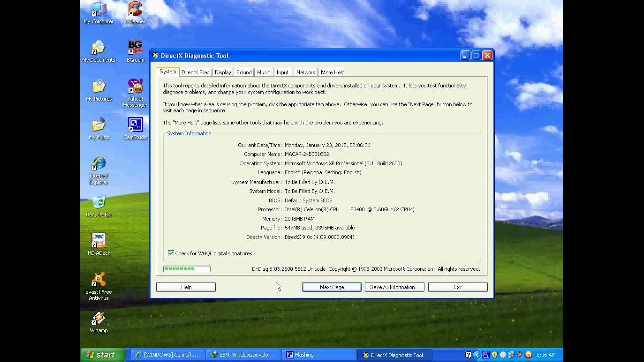Open the Network tab

click(x=305, y=72)
